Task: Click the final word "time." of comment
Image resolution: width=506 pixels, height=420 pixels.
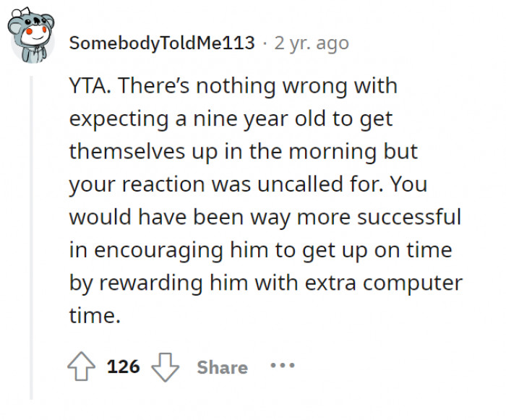Action: click(94, 315)
